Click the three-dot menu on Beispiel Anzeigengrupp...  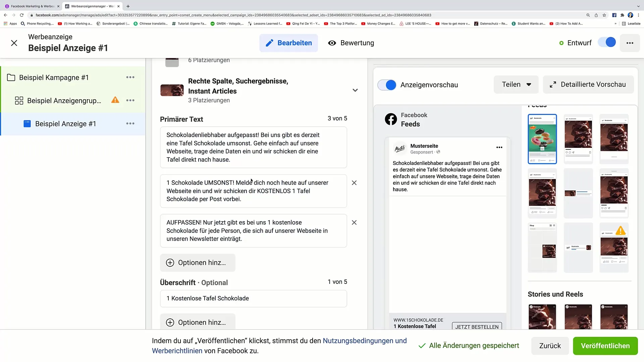point(130,100)
